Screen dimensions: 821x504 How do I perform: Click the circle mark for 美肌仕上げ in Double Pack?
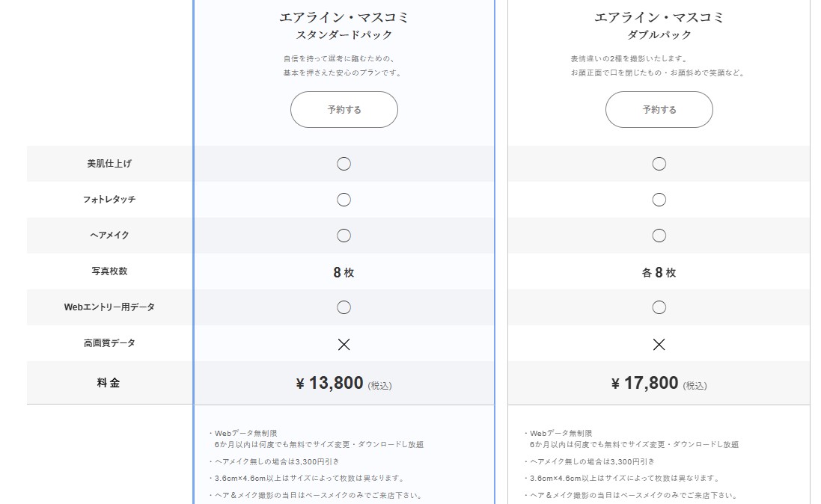click(658, 163)
